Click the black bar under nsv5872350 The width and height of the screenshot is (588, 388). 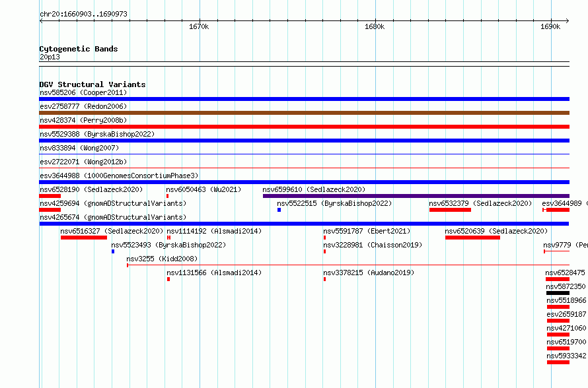click(x=558, y=293)
